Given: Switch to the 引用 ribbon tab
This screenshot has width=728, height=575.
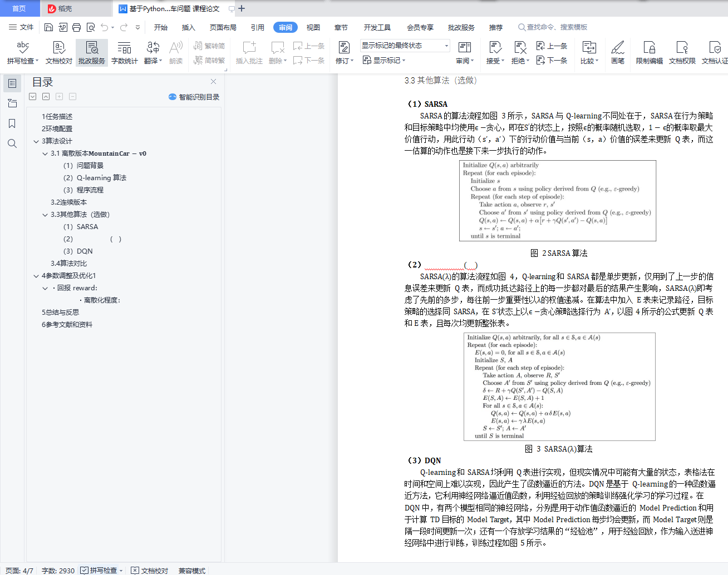Looking at the screenshot, I should (x=258, y=27).
